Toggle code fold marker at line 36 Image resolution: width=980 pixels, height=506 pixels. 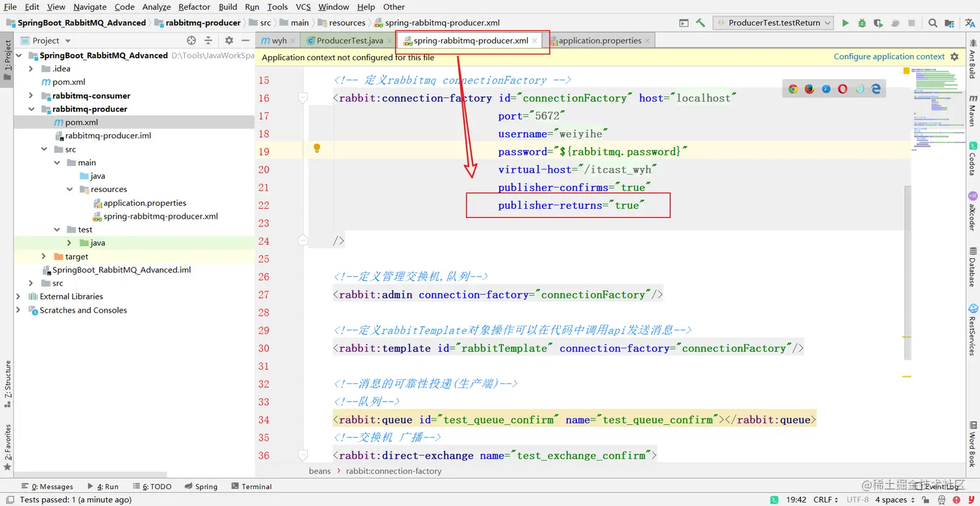[x=303, y=455]
